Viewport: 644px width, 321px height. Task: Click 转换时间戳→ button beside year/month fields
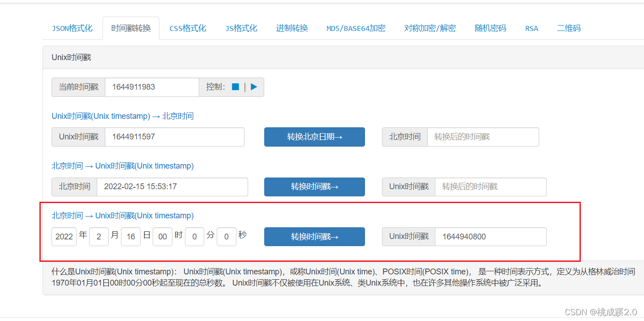coord(314,236)
